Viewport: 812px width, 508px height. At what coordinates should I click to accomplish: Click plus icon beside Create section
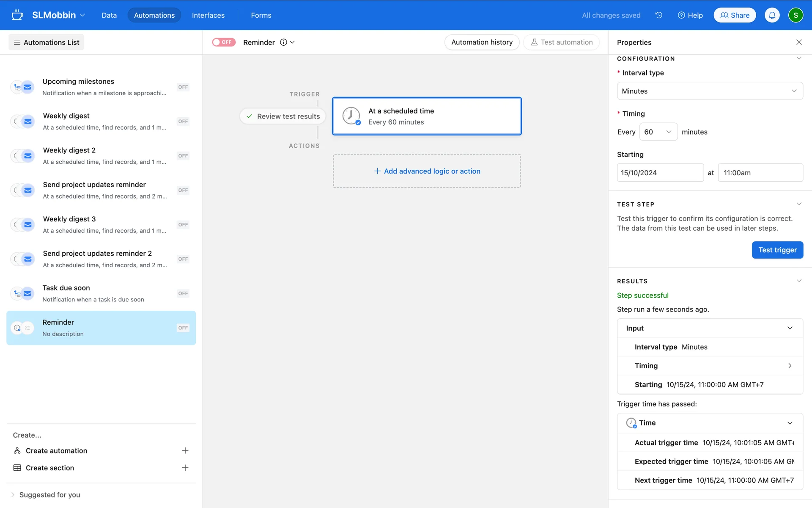tap(185, 468)
